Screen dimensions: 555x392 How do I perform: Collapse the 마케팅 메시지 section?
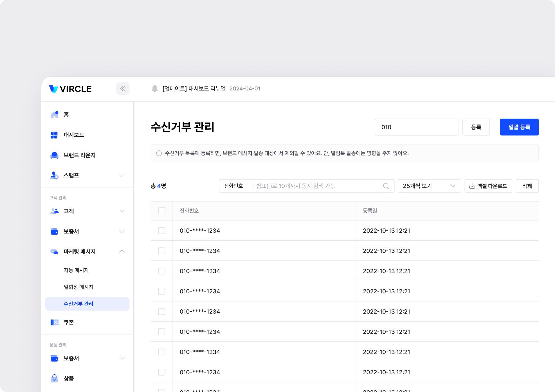122,251
